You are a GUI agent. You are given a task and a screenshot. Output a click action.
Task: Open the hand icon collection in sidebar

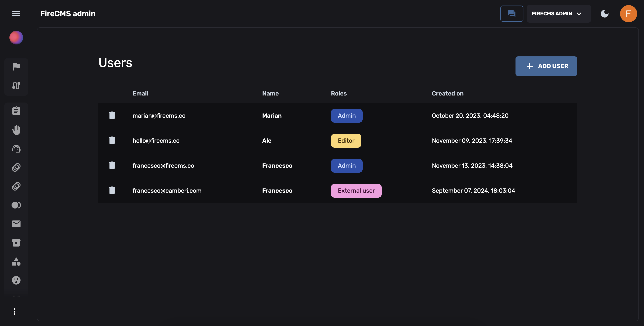click(x=16, y=130)
